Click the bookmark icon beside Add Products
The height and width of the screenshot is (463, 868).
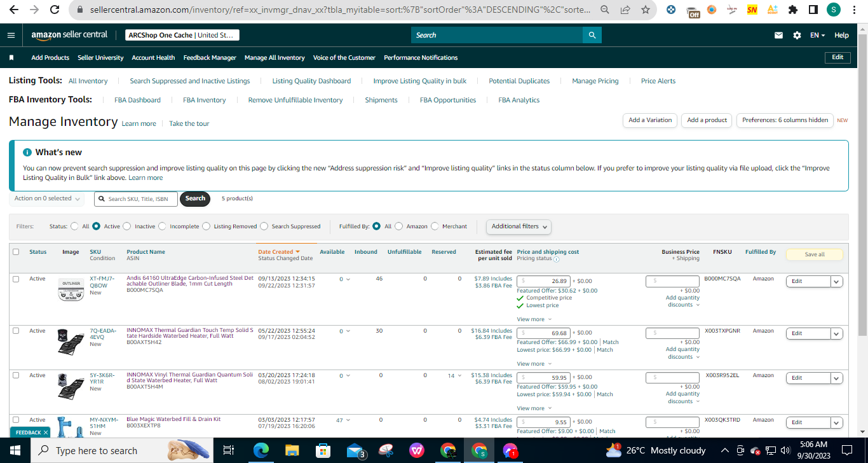(11, 57)
